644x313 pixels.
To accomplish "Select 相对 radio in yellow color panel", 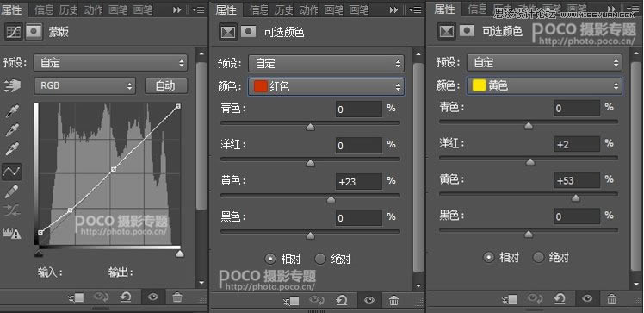I will point(488,258).
